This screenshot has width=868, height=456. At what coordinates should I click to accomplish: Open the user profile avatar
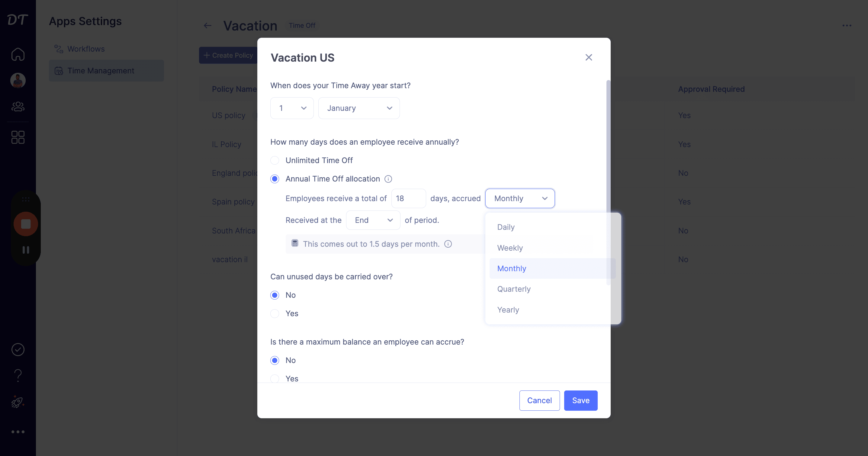pyautogui.click(x=18, y=80)
